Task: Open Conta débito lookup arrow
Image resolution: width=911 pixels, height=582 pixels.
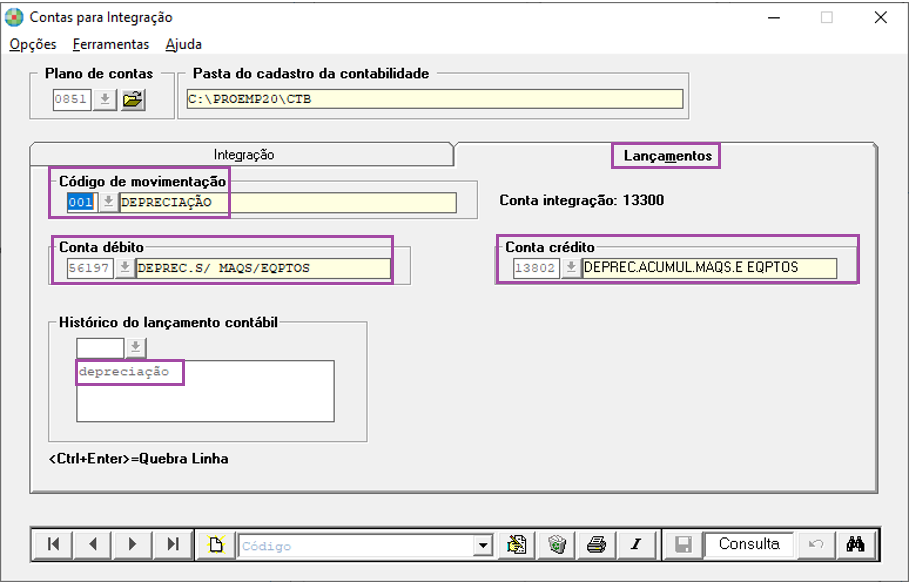Action: tap(124, 268)
